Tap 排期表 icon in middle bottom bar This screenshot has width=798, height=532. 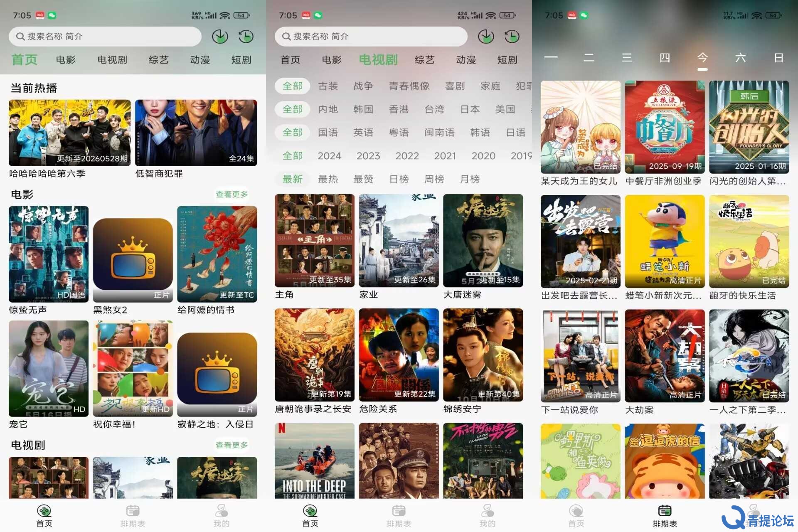[399, 511]
